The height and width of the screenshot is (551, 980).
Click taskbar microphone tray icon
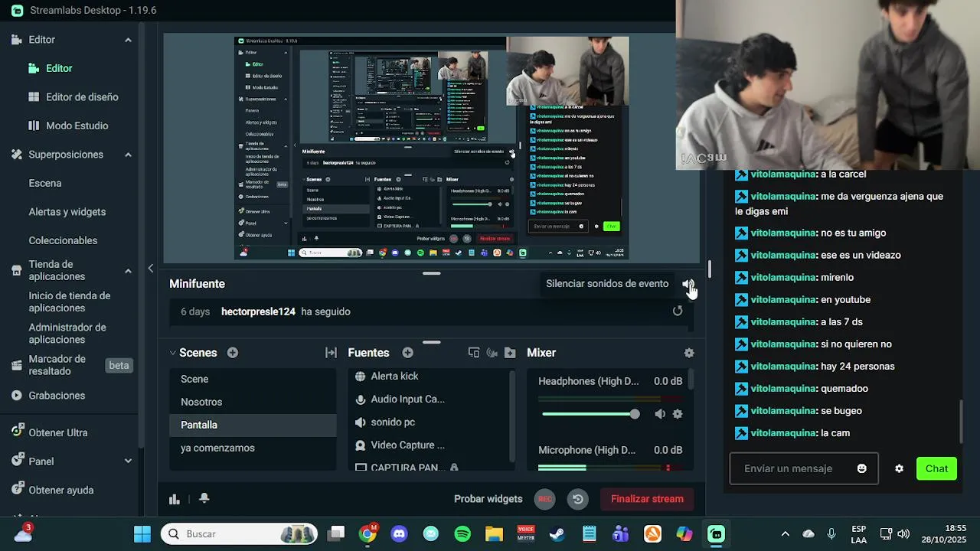click(x=831, y=534)
